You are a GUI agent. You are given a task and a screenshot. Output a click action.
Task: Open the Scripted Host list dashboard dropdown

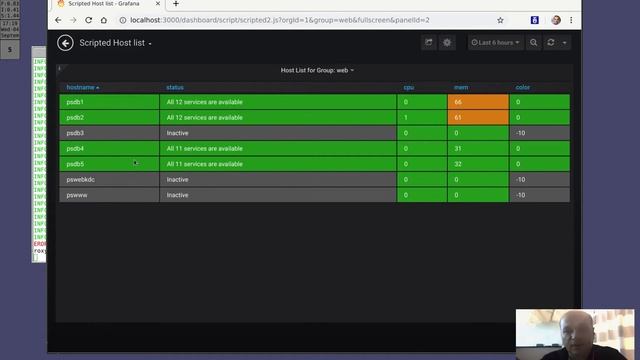[116, 43]
